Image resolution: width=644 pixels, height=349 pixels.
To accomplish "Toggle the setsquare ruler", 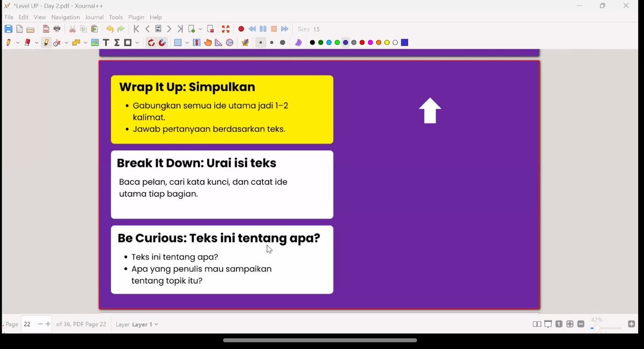I will (x=218, y=42).
